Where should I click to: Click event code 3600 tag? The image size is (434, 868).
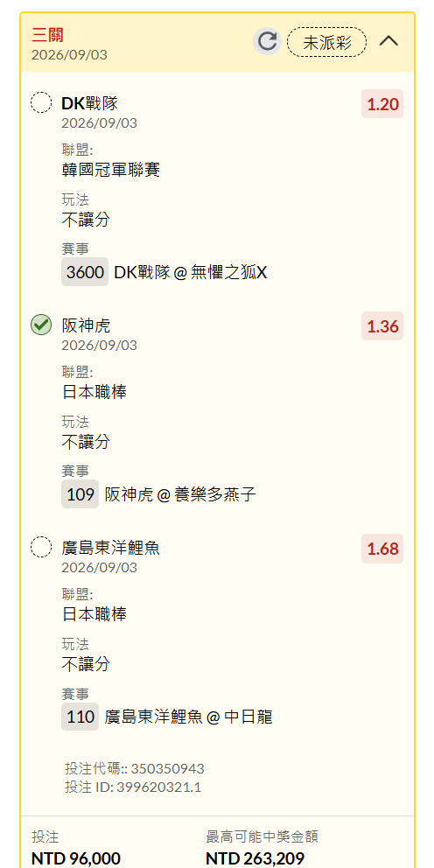click(85, 272)
